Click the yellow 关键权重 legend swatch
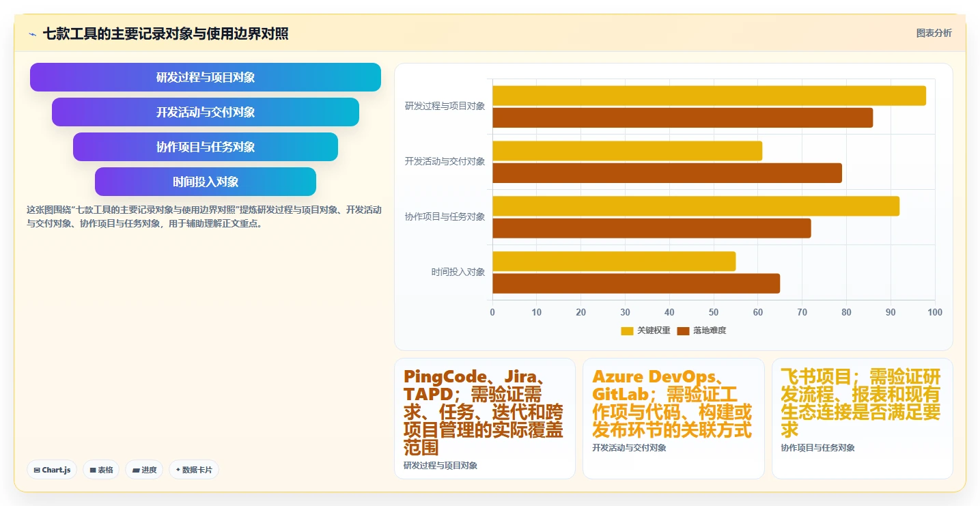The height and width of the screenshot is (506, 980). (628, 331)
